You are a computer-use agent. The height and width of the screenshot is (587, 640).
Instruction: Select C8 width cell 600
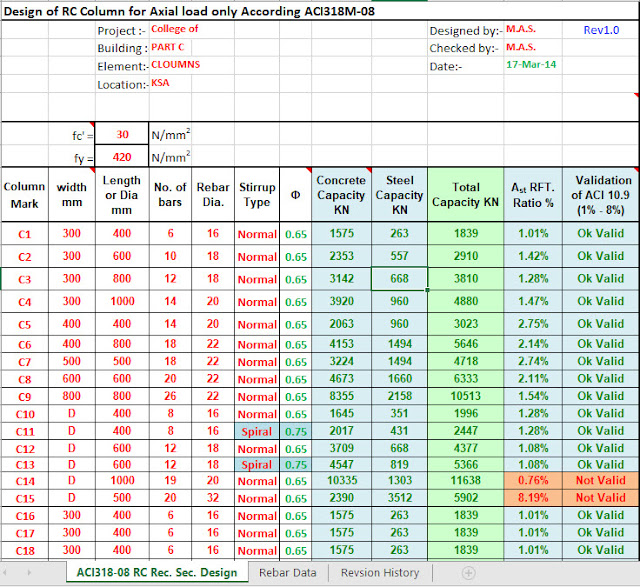pos(71,378)
